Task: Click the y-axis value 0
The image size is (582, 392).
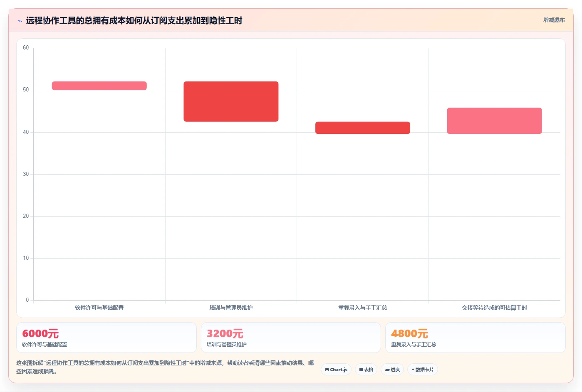Action: [x=27, y=300]
